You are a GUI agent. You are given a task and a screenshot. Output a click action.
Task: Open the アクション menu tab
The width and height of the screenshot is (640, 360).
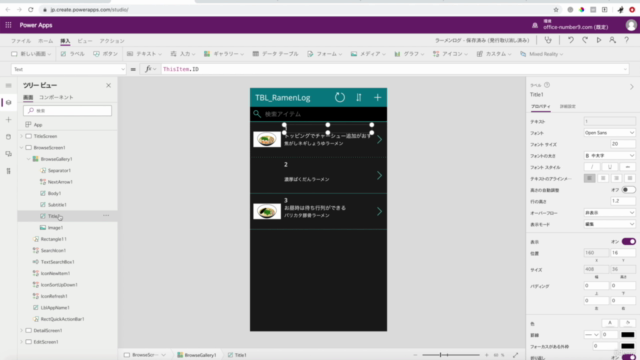(112, 41)
